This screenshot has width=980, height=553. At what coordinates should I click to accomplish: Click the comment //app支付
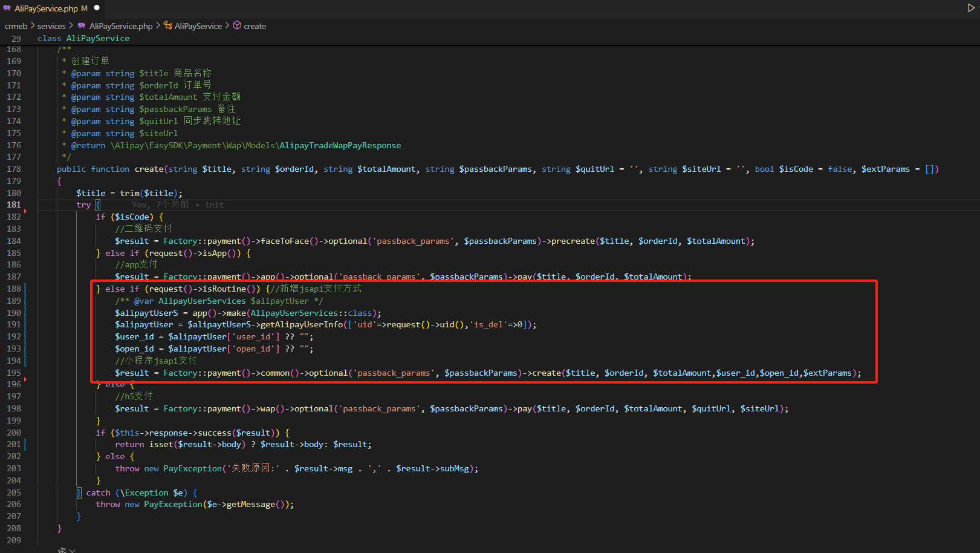click(136, 264)
